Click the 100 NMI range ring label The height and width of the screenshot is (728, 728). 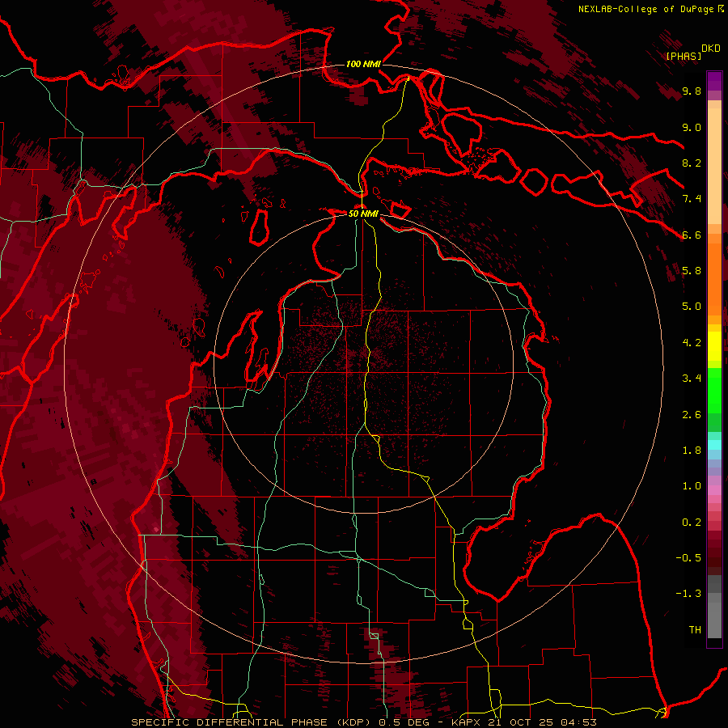tap(363, 64)
